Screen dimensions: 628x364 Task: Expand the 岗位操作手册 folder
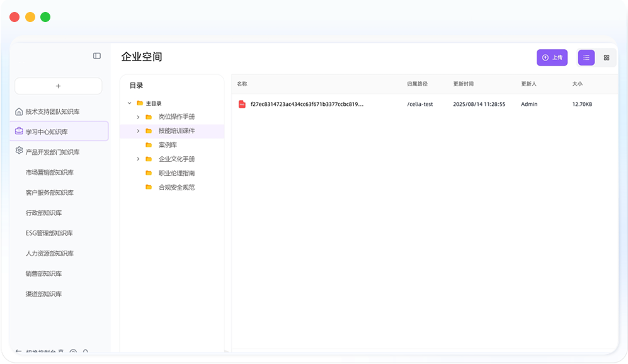(x=139, y=117)
